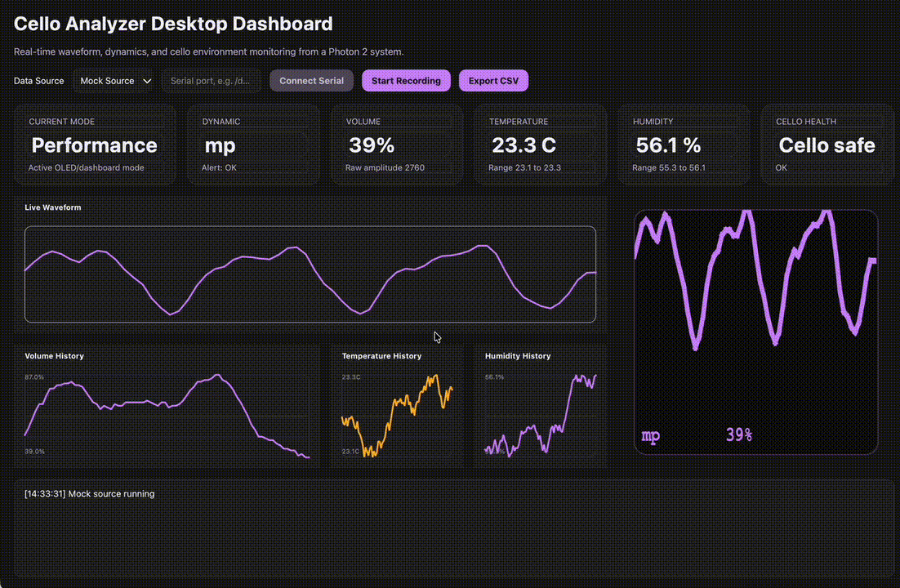Viewport: 900px width, 588px height.
Task: Click 'Raw amplitude 2760' text
Action: (385, 167)
